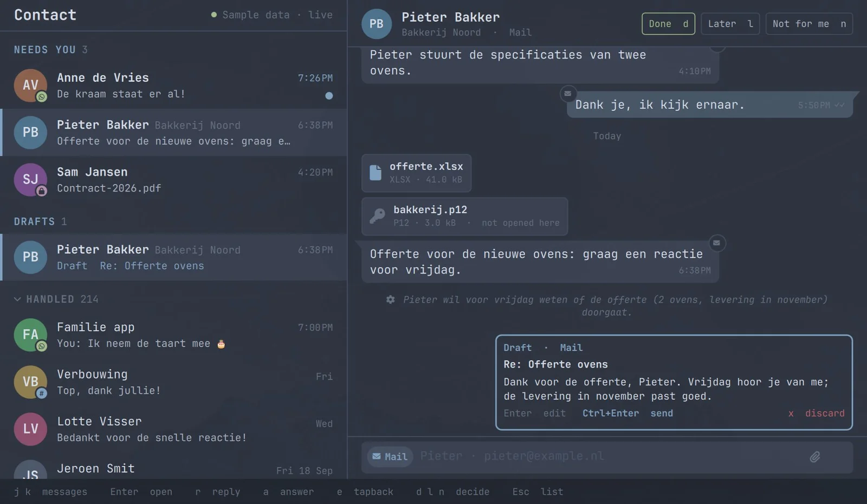Click the Needs You section header

point(50,50)
